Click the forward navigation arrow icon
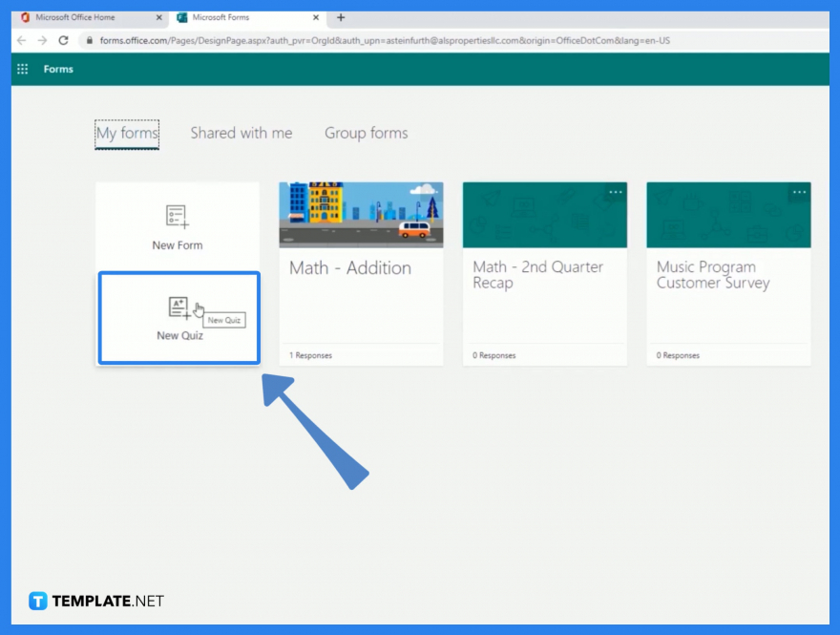 [41, 40]
